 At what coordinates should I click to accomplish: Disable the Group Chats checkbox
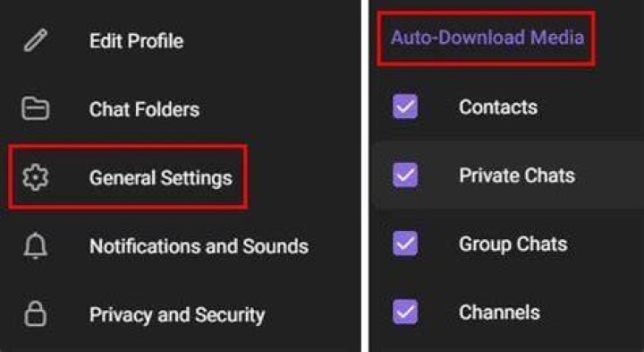405,243
